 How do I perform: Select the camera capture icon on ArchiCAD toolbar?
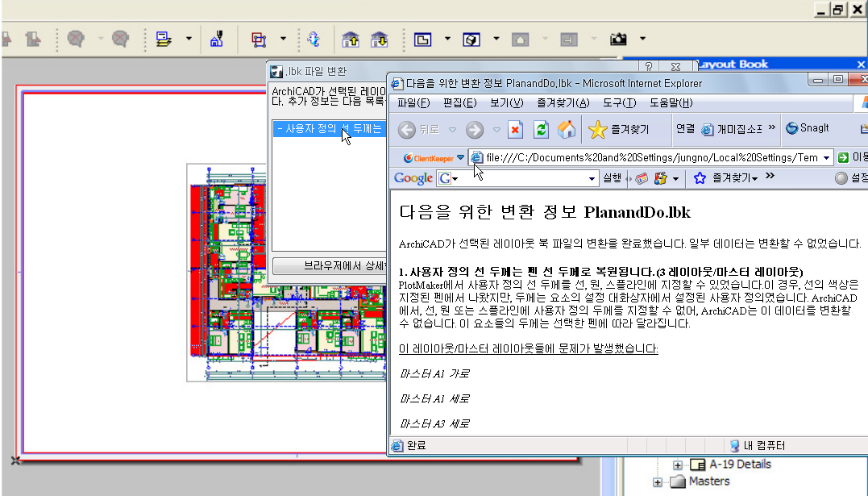click(x=618, y=39)
